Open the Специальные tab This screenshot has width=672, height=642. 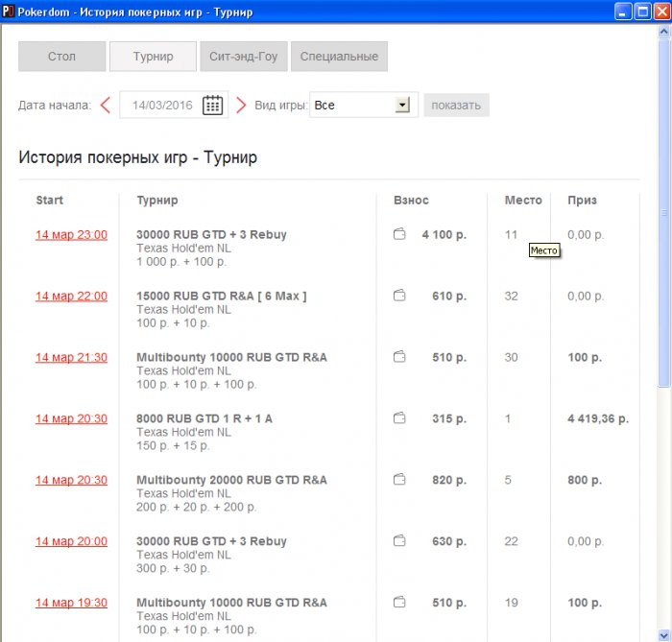(x=339, y=56)
